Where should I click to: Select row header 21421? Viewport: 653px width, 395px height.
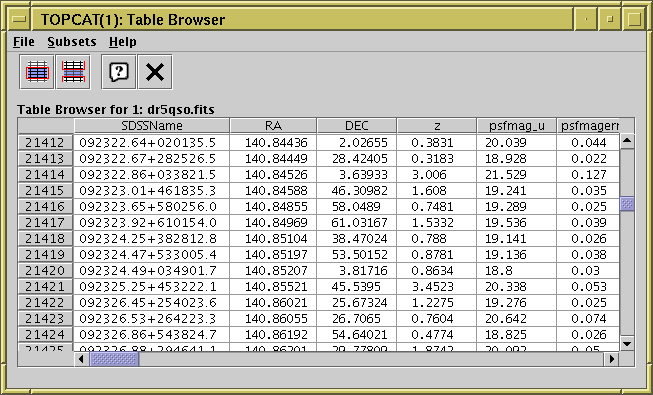(45, 287)
